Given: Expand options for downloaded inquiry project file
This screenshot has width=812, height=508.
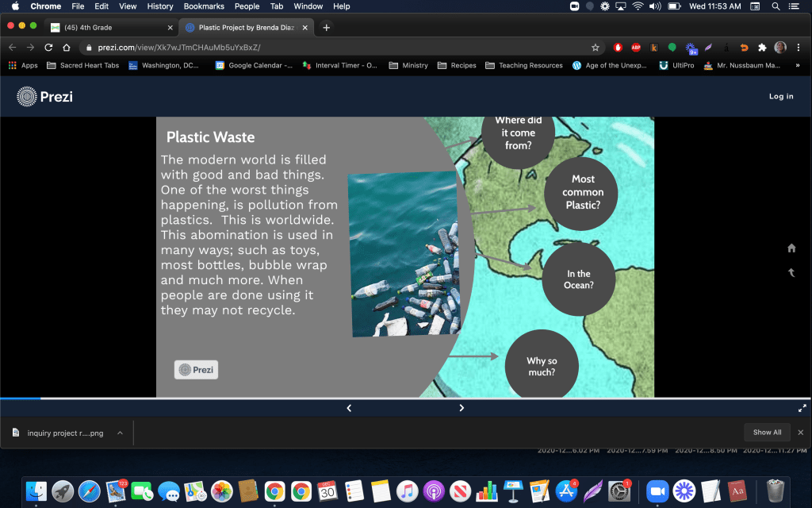Looking at the screenshot, I should click(x=120, y=433).
